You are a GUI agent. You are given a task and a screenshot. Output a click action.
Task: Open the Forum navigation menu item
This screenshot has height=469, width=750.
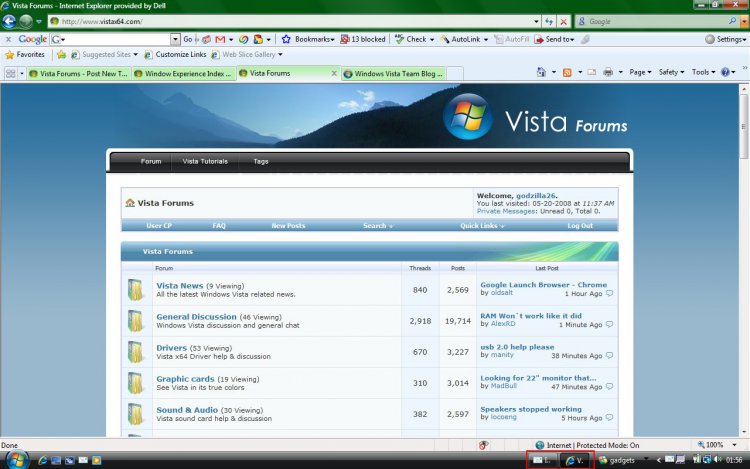point(151,161)
